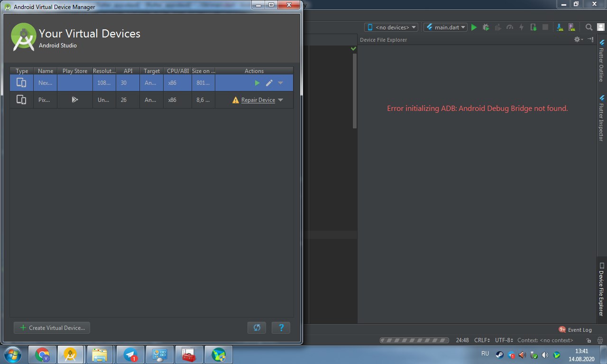Screen dimensions: 607x364
Task: Click the Profile speedometer toolbar icon
Action: click(510, 27)
